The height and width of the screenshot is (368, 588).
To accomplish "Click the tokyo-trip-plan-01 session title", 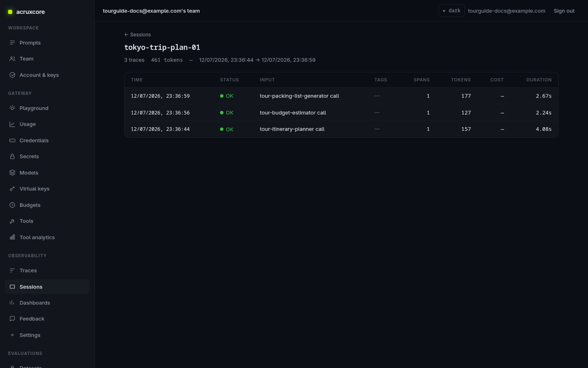I will [162, 47].
